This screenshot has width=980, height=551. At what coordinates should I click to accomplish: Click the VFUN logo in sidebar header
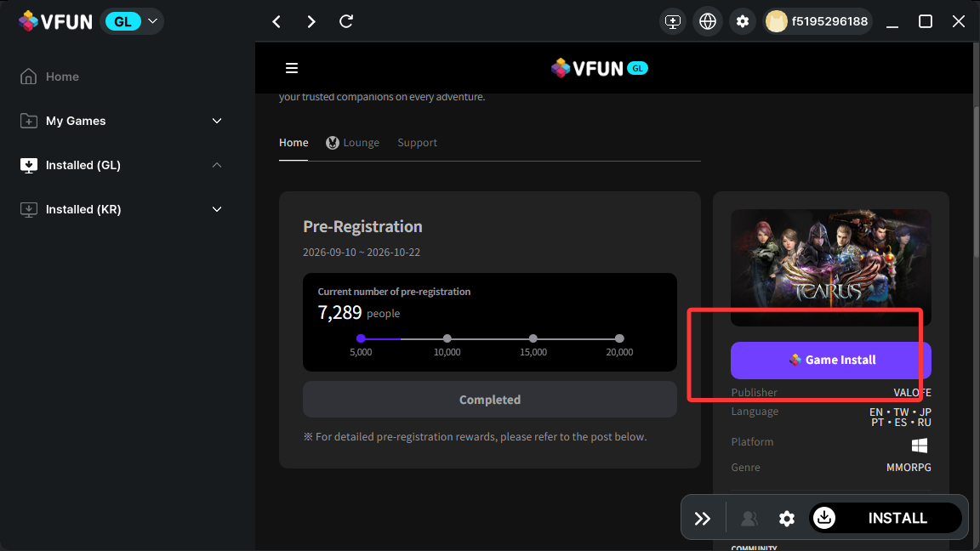point(55,21)
